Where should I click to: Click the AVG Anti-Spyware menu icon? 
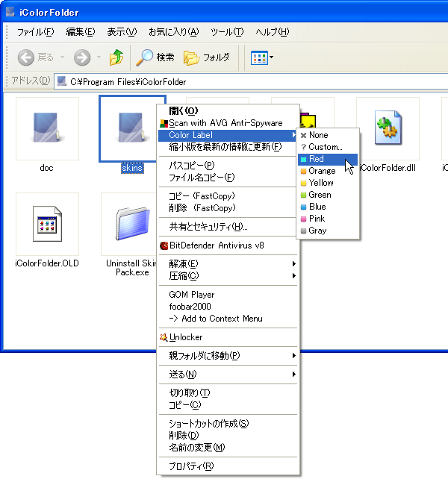click(164, 123)
